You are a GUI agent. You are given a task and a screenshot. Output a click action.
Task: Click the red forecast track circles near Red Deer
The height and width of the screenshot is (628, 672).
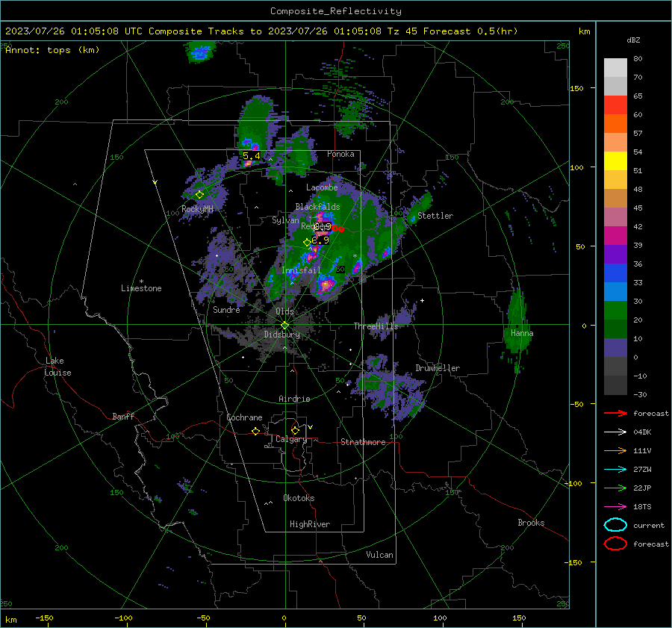pyautogui.click(x=337, y=228)
